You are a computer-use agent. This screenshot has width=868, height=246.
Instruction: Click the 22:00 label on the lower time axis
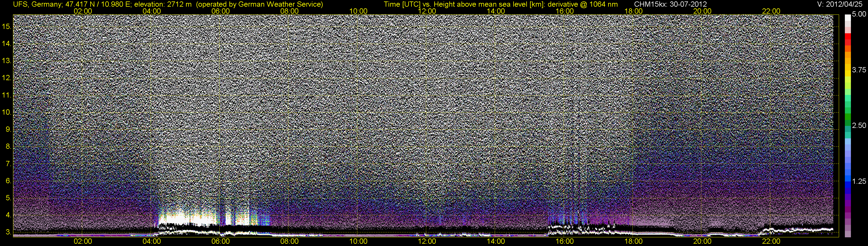[x=771, y=241]
